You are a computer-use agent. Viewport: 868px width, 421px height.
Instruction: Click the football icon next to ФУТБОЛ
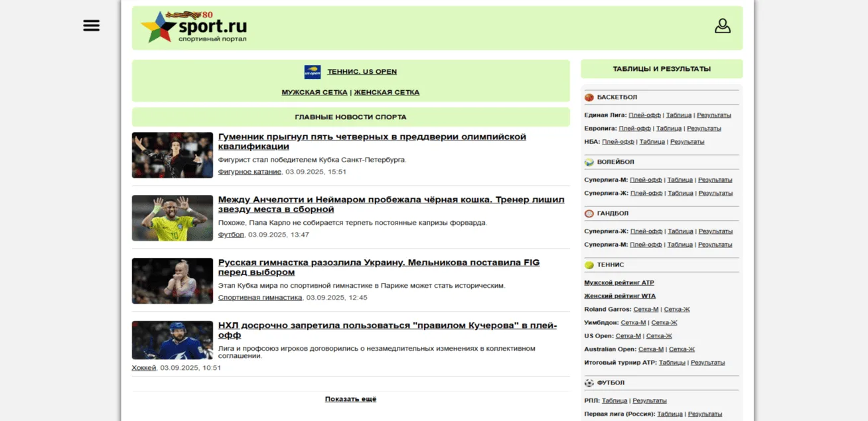click(x=589, y=383)
